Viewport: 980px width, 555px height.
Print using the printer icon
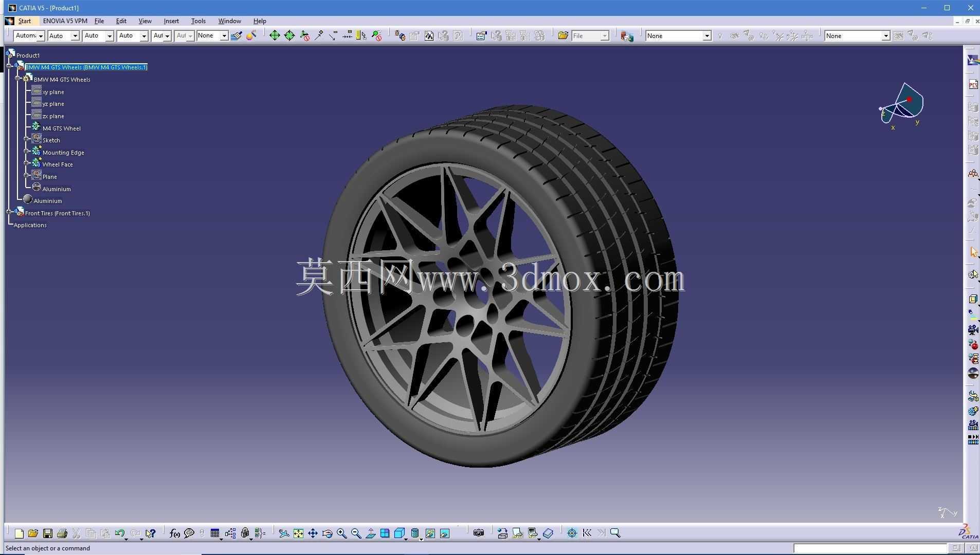point(62,533)
